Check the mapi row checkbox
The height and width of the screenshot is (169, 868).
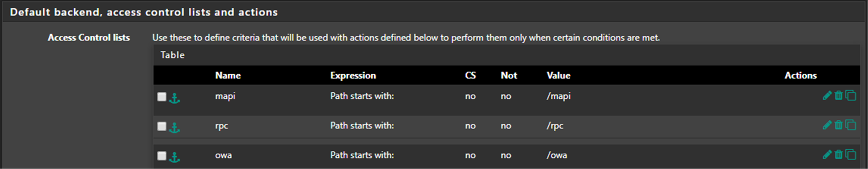(x=162, y=97)
